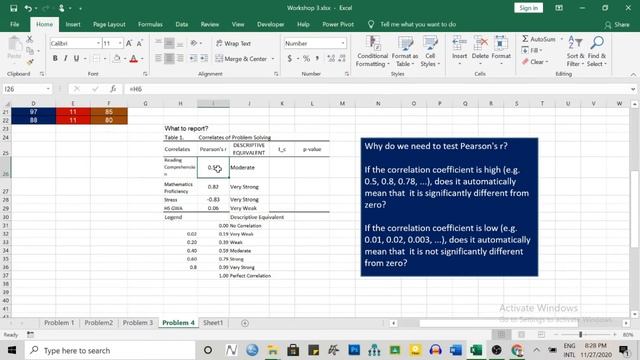
Task: Click the Share button
Action: tap(617, 25)
